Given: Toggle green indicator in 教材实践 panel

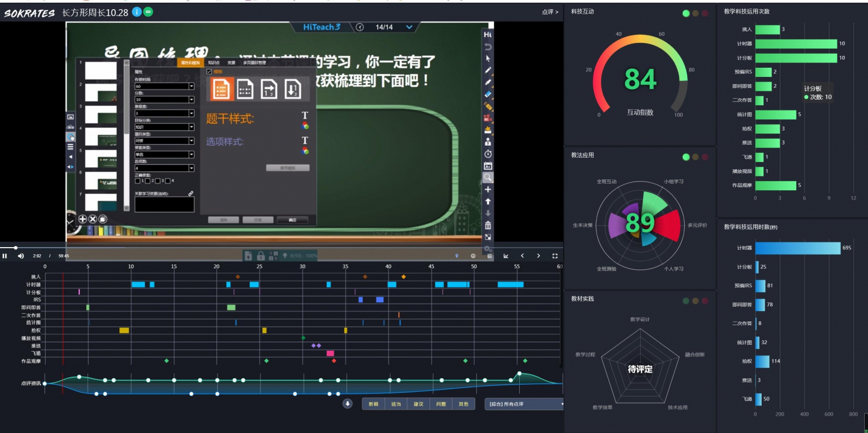Looking at the screenshot, I should tap(686, 301).
